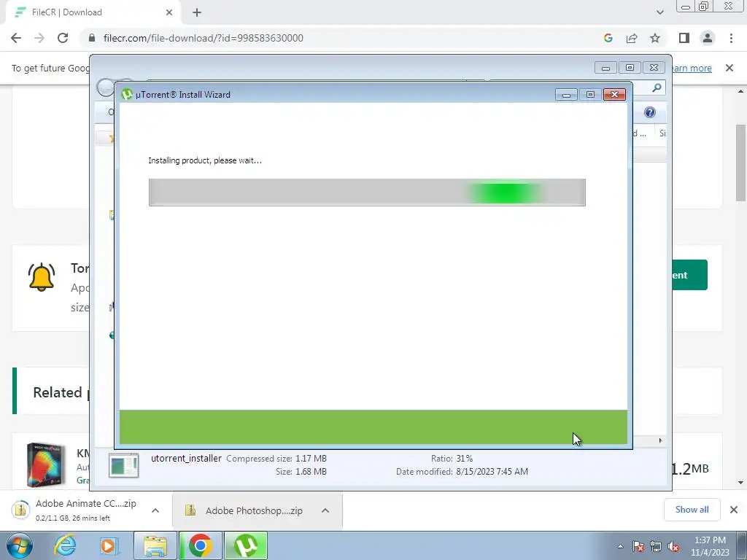
Task: Click the µTorrent logo in the wizard title bar
Action: [127, 94]
